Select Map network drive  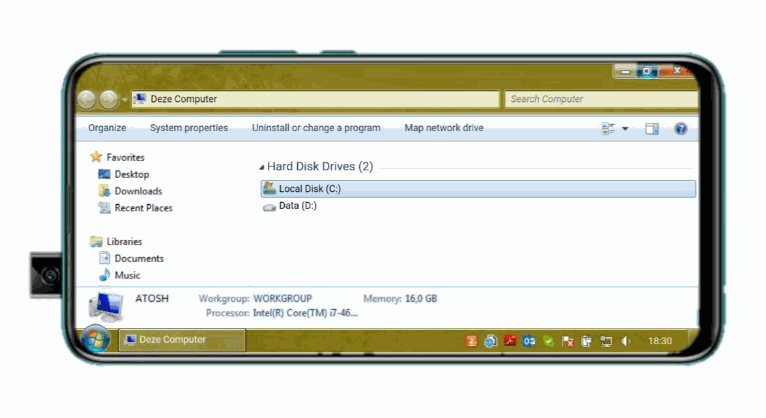pos(444,128)
